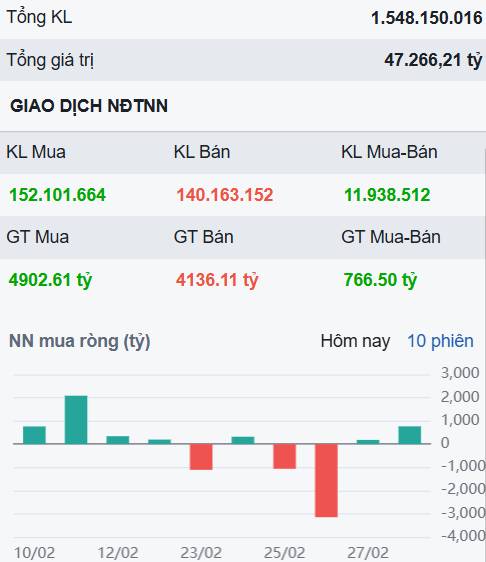
Task: Click the GT Mua-Bán column header
Action: (x=391, y=237)
